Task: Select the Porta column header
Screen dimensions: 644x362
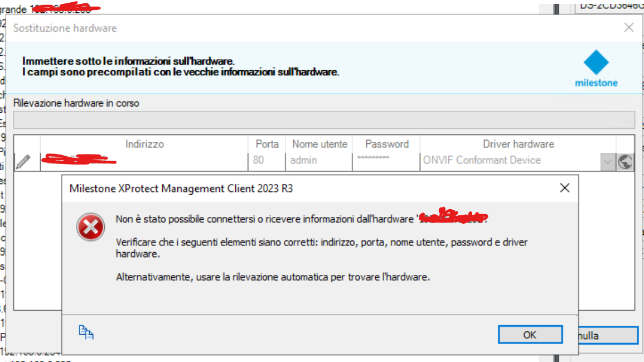Action: coord(267,144)
